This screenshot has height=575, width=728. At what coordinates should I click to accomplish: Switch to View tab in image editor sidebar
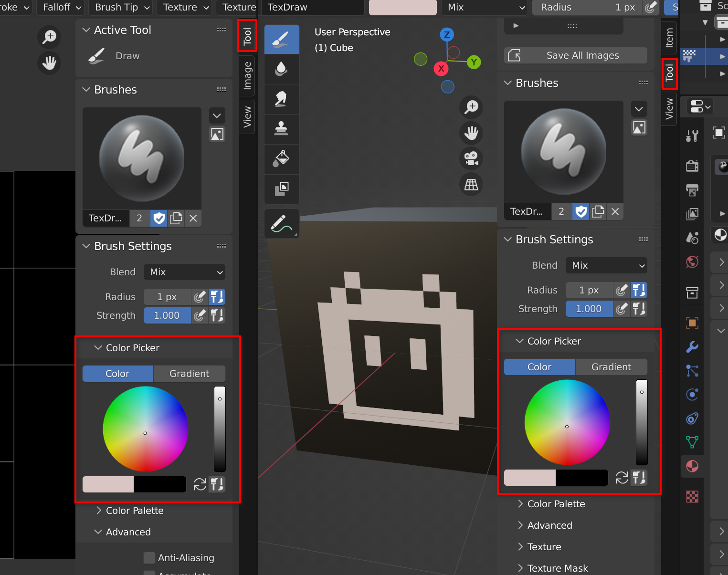coord(247,117)
